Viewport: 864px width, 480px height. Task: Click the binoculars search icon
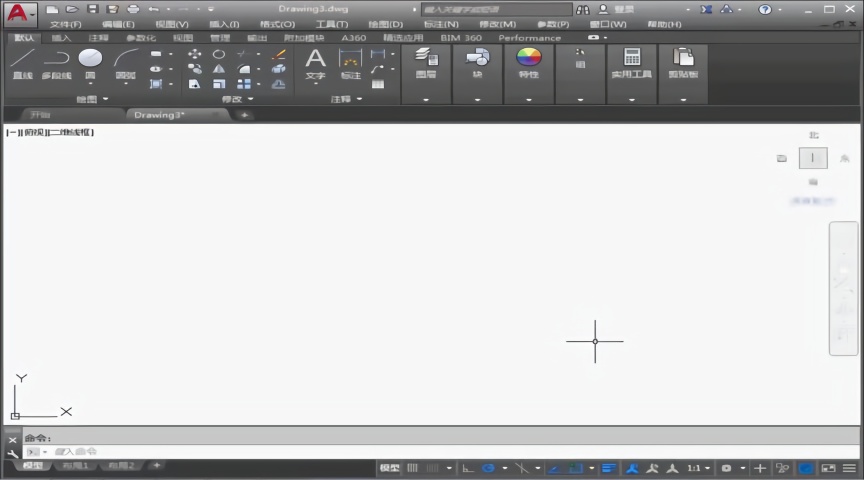(582, 9)
